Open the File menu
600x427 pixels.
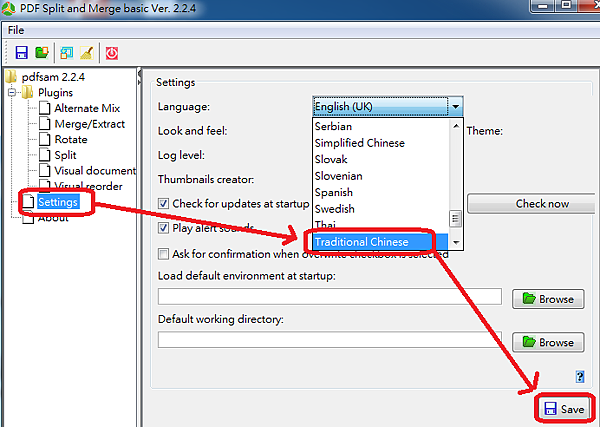pos(16,30)
